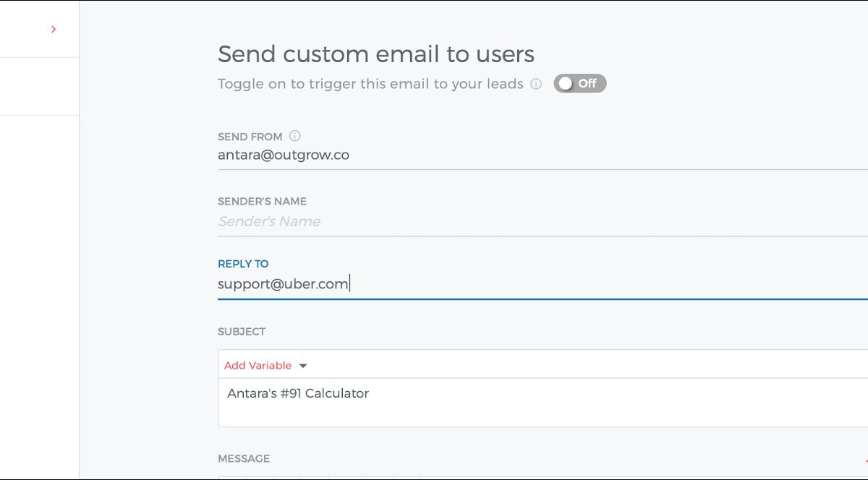The height and width of the screenshot is (480, 868).
Task: Click the "Antara's #91 Calculator" subject text
Action: tap(298, 394)
